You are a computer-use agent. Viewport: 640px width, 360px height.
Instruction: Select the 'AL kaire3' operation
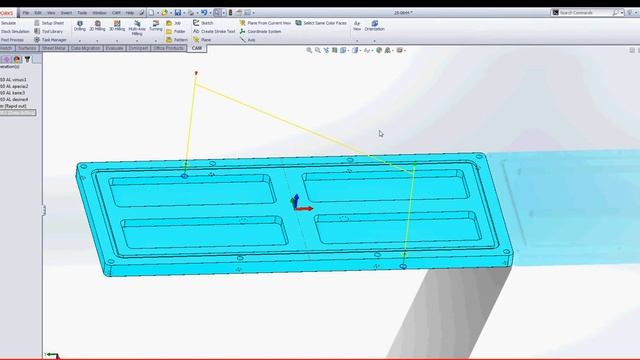tap(13, 93)
